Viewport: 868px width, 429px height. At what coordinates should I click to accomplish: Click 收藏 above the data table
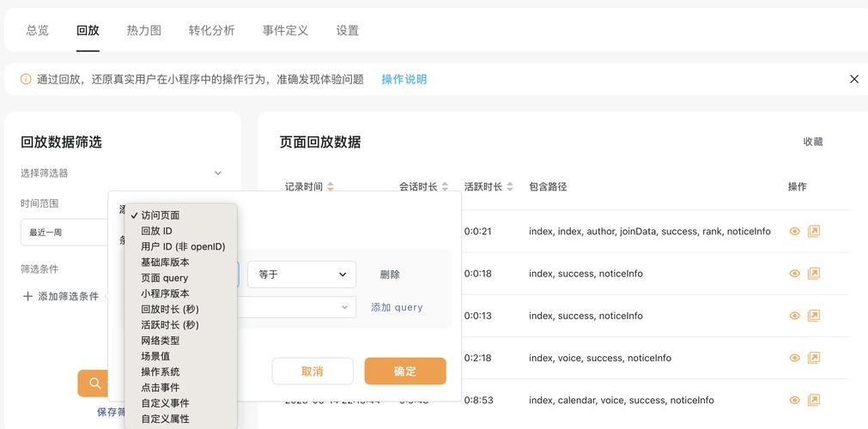pyautogui.click(x=813, y=142)
